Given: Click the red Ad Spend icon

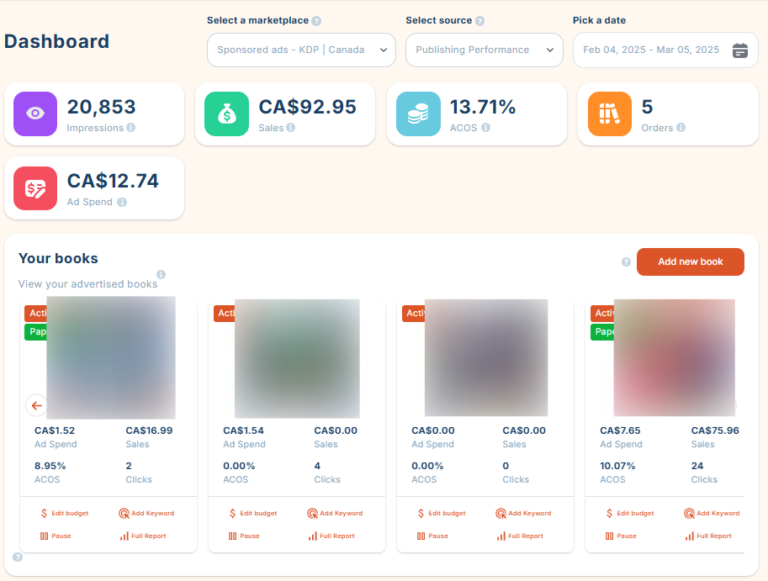Looking at the screenshot, I should click(35, 188).
